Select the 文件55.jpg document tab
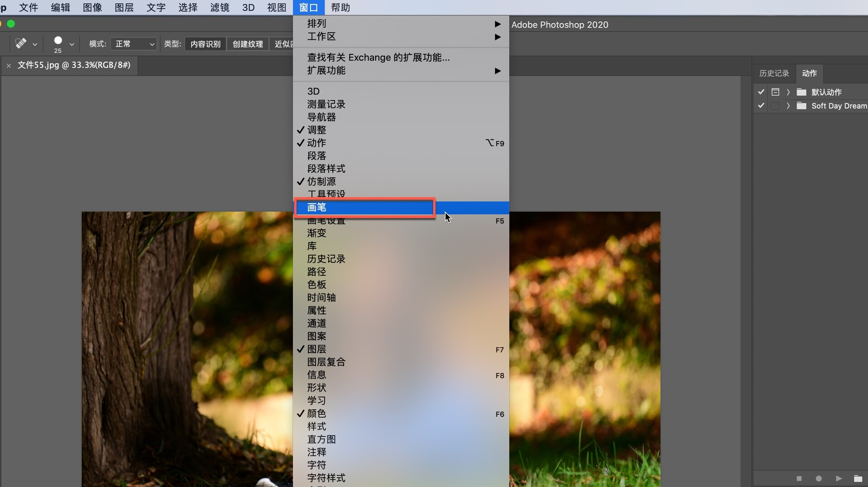This screenshot has width=868, height=487. 74,65
